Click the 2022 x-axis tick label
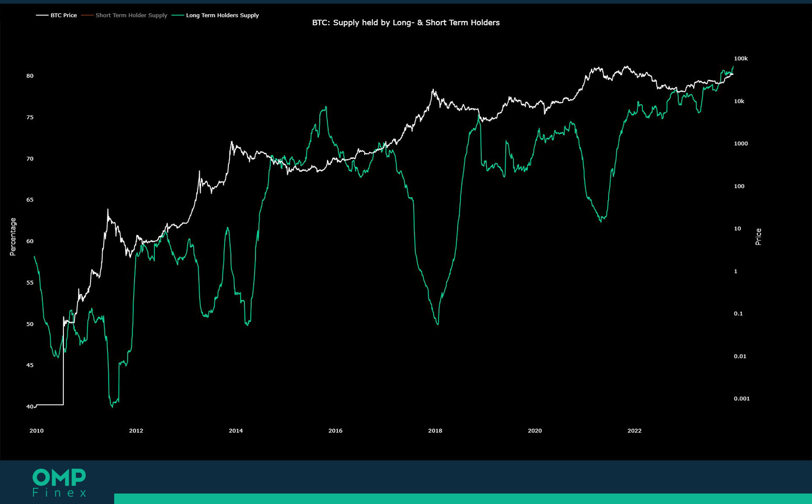 pyautogui.click(x=634, y=431)
